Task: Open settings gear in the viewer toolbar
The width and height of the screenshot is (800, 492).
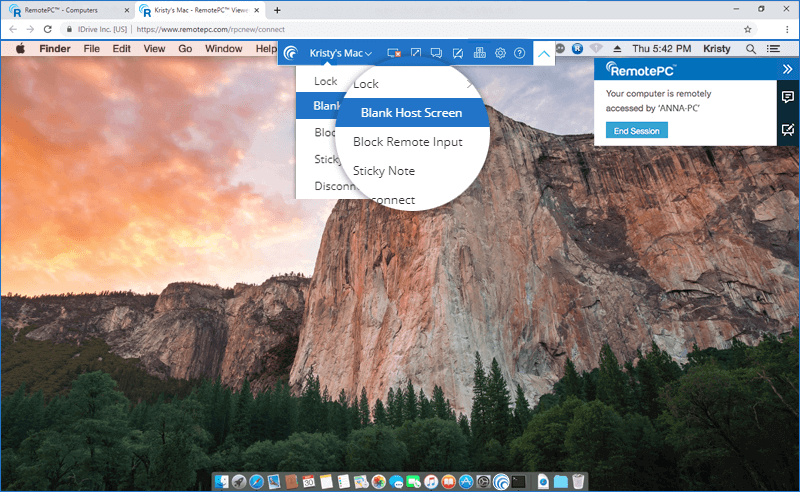Action: point(500,53)
